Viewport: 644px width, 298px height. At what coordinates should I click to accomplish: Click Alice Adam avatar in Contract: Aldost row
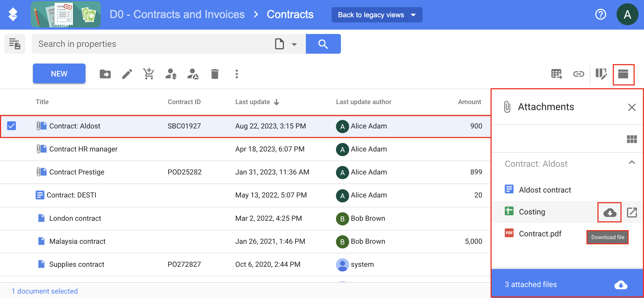point(342,126)
